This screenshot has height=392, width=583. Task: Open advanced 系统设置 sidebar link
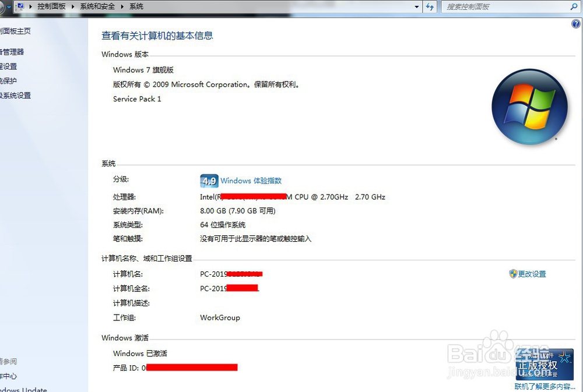tap(15, 96)
